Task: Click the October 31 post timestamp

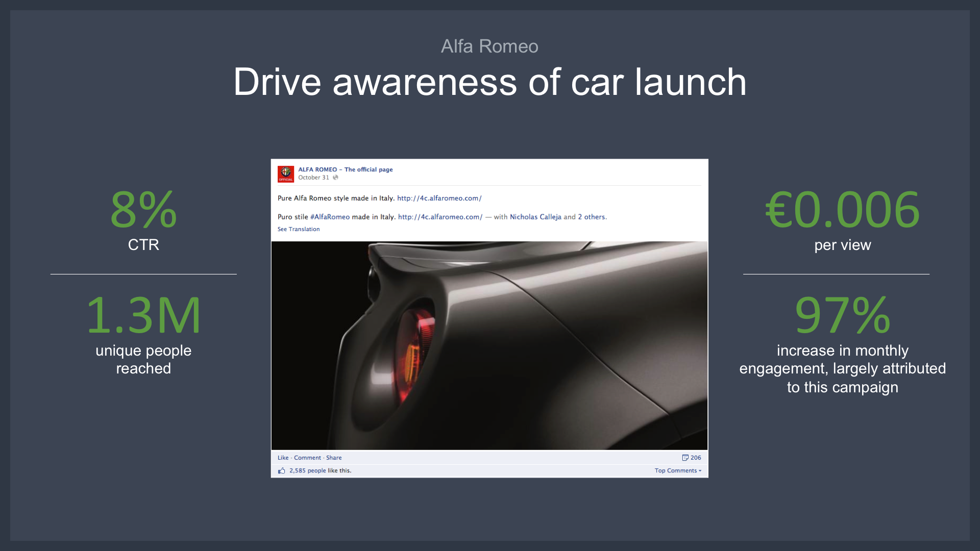Action: pyautogui.click(x=313, y=178)
